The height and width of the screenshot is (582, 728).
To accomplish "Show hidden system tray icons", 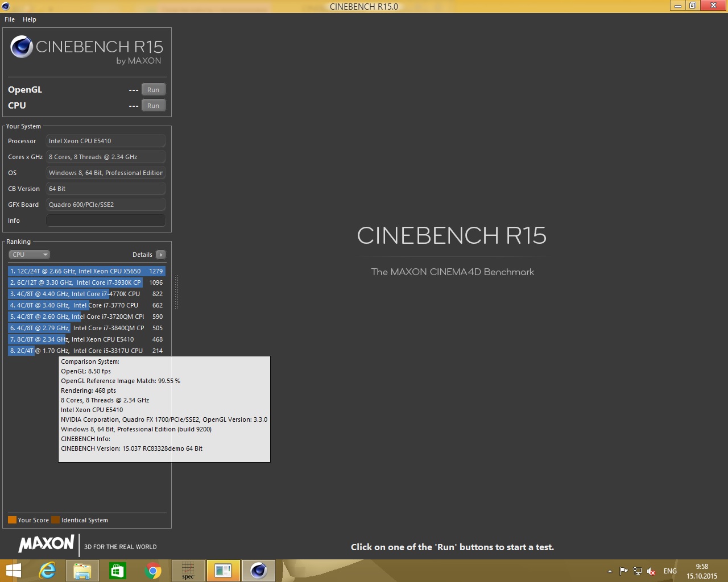I will click(x=610, y=571).
